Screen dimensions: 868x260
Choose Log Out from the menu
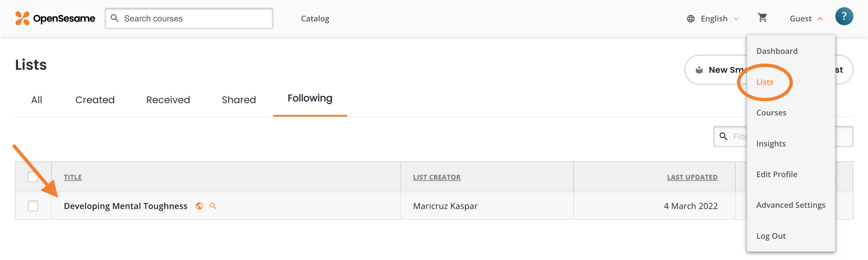[771, 236]
